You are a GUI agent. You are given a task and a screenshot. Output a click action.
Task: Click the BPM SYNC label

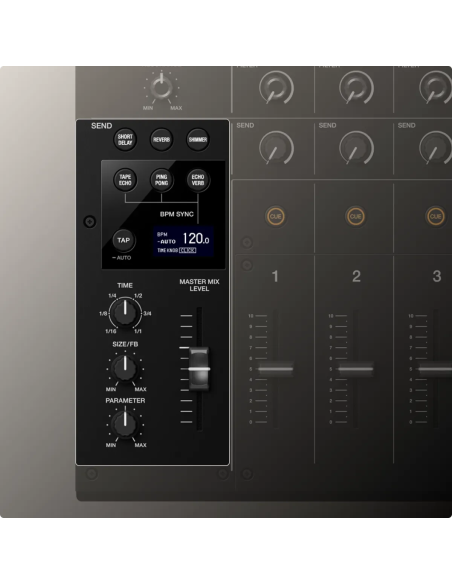[176, 214]
